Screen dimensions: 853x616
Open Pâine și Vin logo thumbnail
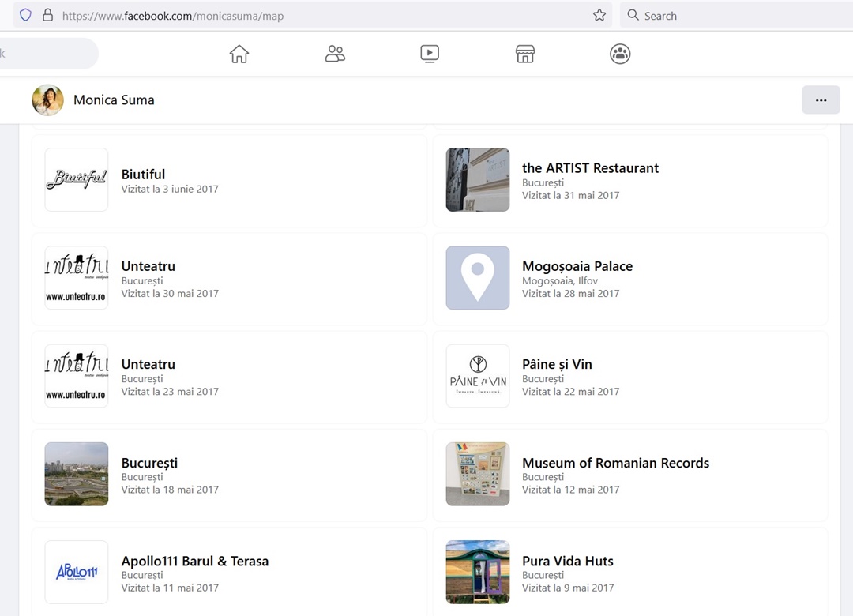pos(478,376)
